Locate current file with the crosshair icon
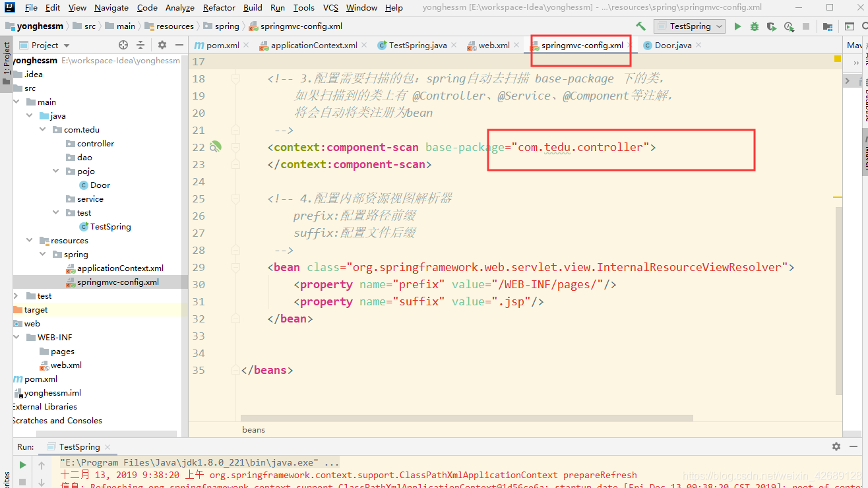 123,45
